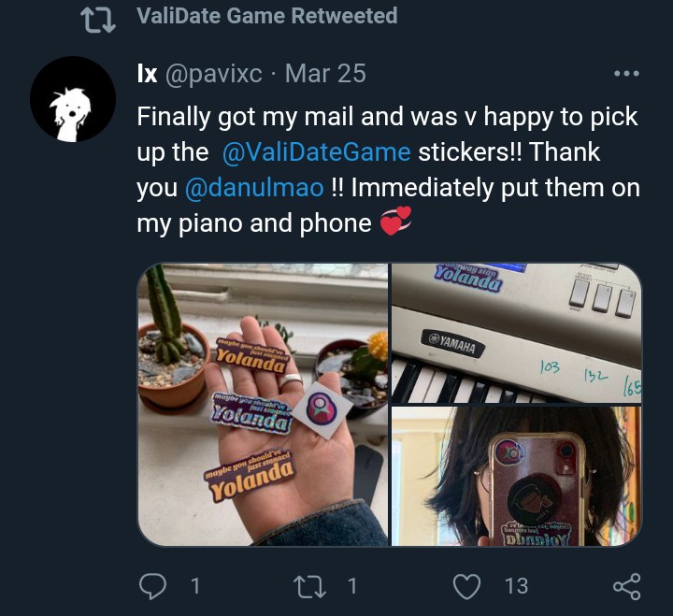Retweet this post using the retweet icon
Viewport: 673px width, 616px height.
[309, 587]
